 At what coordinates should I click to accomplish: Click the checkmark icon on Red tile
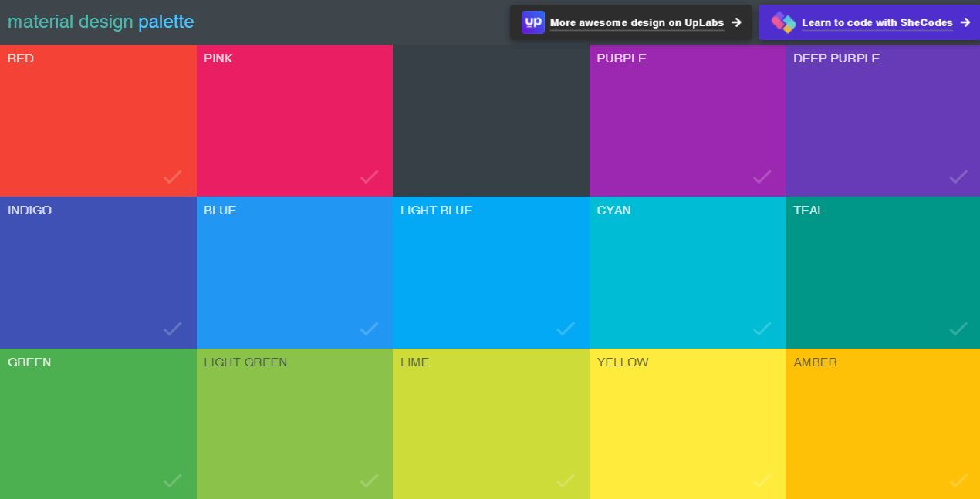coord(172,177)
